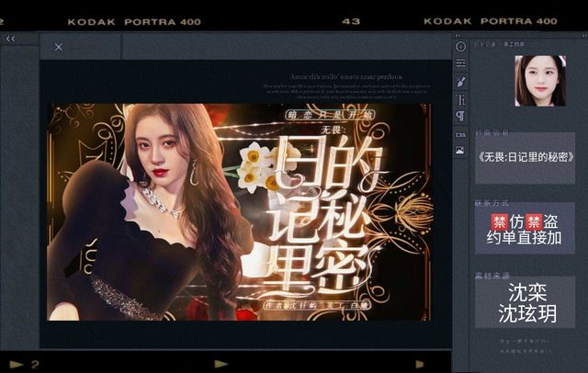Click the first tab label above portrait
Image resolution: width=588 pixels, height=373 pixels.
pyautogui.click(x=483, y=44)
